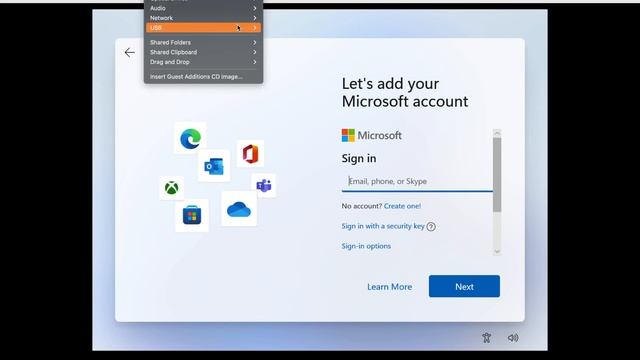Click the Learn More link

click(x=389, y=287)
